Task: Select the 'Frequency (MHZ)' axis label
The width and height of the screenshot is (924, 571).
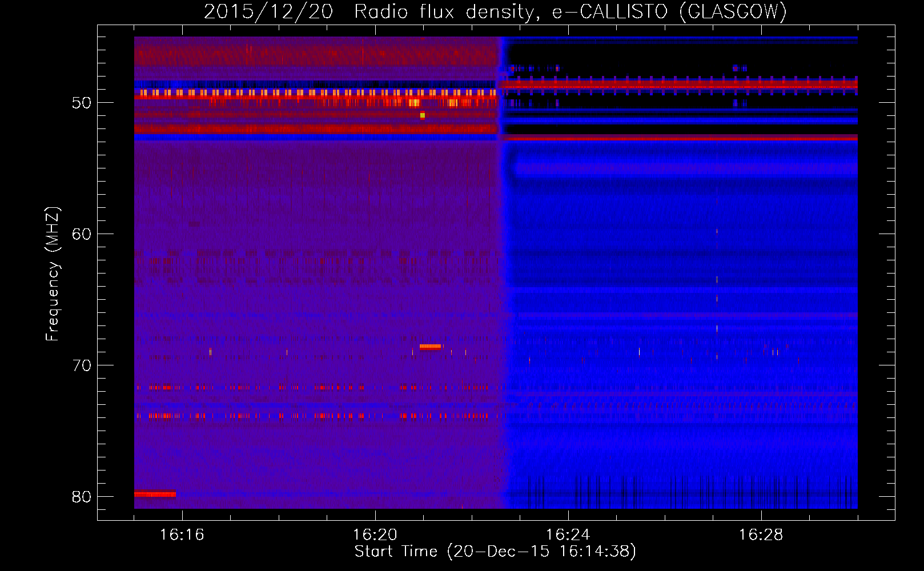Action: tap(53, 274)
